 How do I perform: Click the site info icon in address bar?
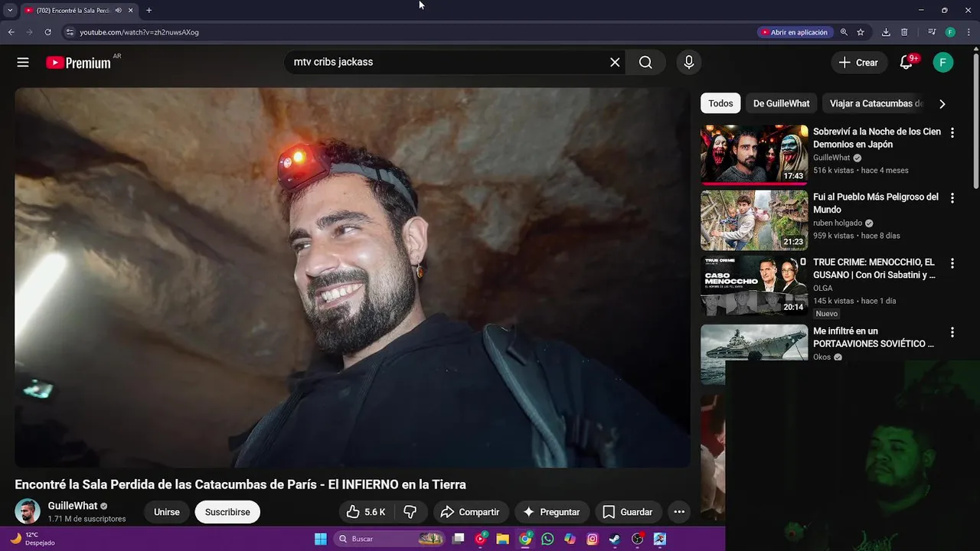tap(70, 32)
